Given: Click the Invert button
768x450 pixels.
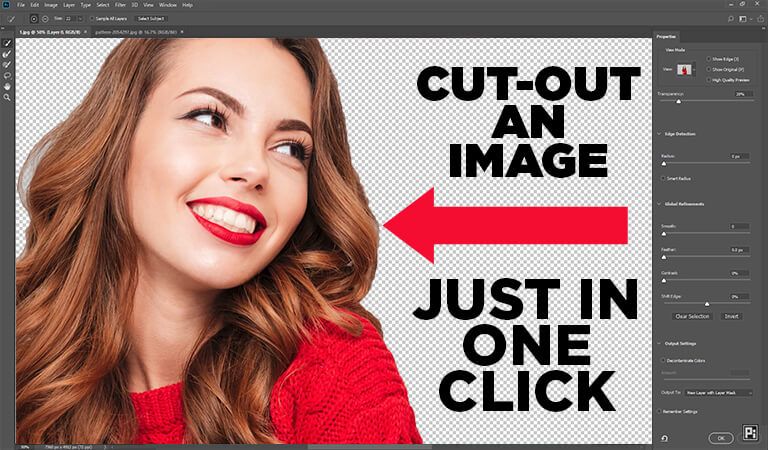Looking at the screenshot, I should 731,316.
